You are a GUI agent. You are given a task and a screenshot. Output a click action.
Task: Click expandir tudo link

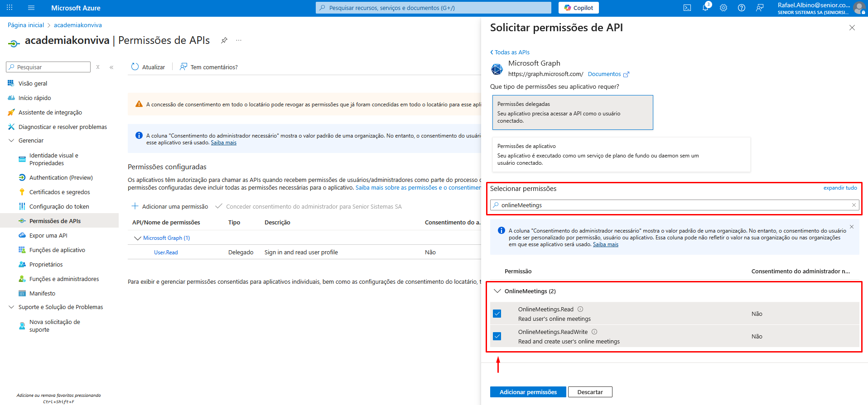[840, 188]
